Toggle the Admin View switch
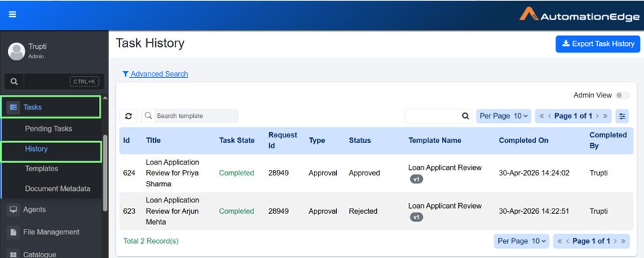This screenshot has width=644, height=258. (622, 95)
